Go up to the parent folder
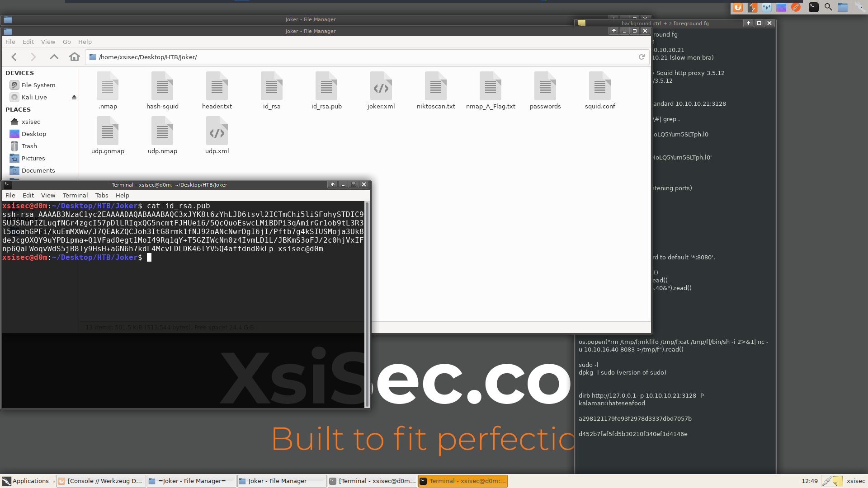The image size is (868, 488). [x=54, y=57]
